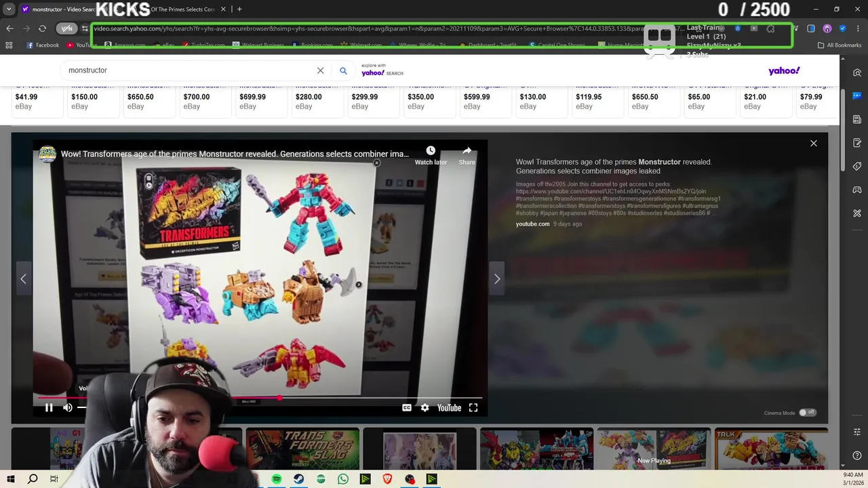The width and height of the screenshot is (868, 488).
Task: Open the All Bookmarks folder
Action: click(x=839, y=45)
